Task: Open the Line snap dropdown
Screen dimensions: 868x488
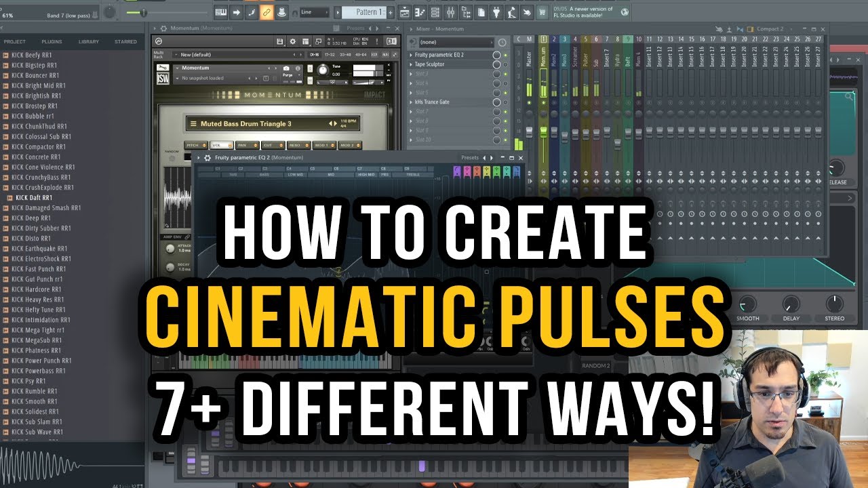Action: pos(314,12)
